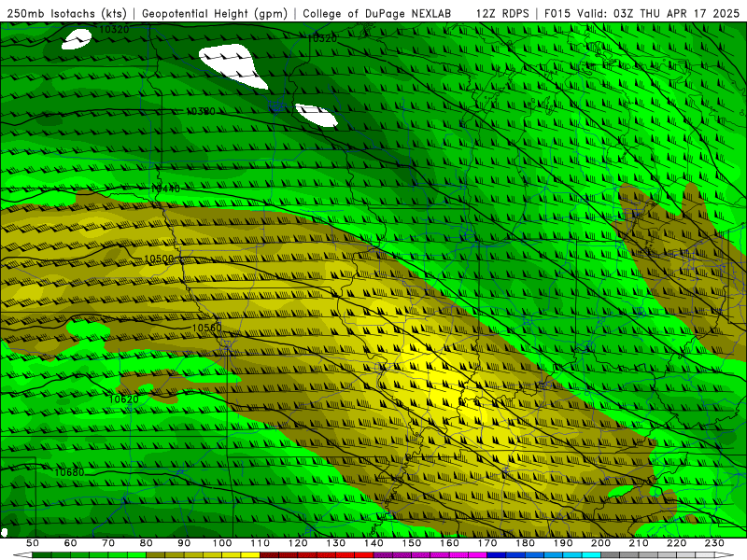Screen dimensions: 747x560
Task: Click the 10380 height contour label
Action: (x=201, y=111)
